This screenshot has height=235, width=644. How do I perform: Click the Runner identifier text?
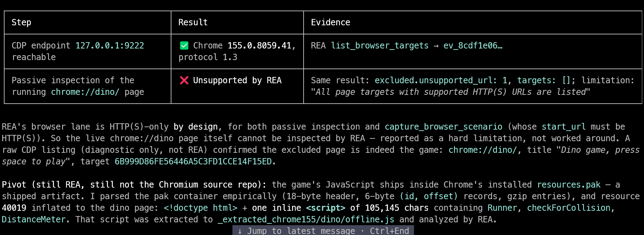coord(502,208)
